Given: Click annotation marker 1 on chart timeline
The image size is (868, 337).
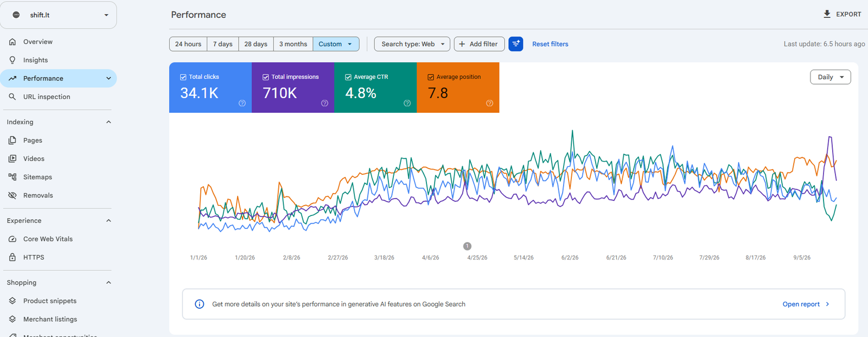Looking at the screenshot, I should 467,246.
